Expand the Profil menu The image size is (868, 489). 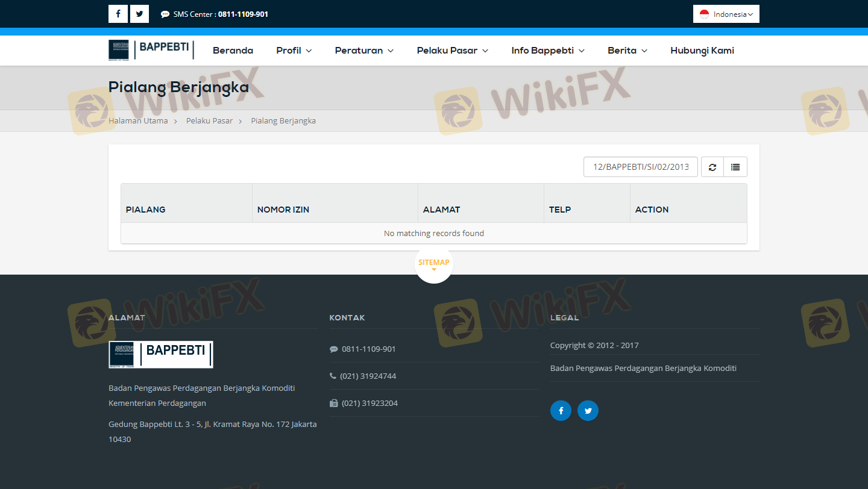pyautogui.click(x=294, y=51)
